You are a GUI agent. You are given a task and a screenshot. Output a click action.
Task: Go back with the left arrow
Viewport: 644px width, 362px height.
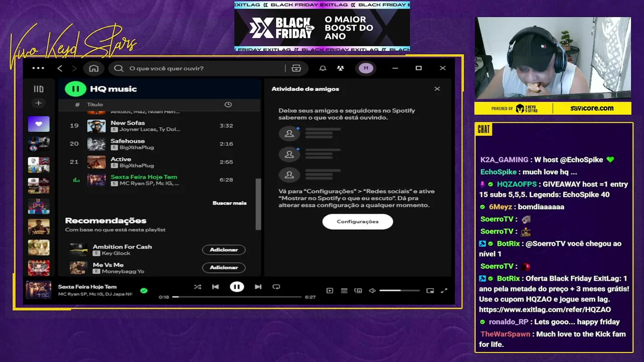click(x=60, y=68)
